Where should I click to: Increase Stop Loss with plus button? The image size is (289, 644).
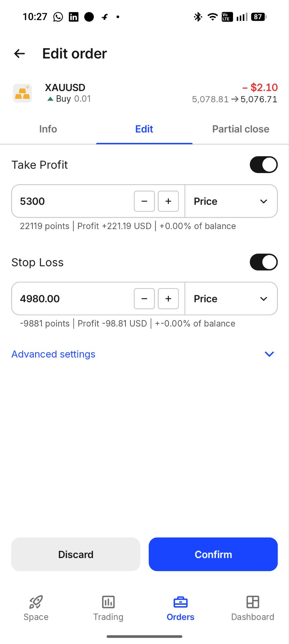point(168,299)
